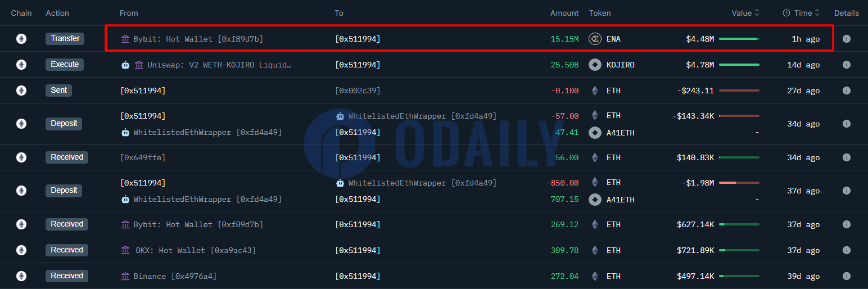Click Deposit badge on 34d ago row
Screen dimensions: 868x289
tap(64, 123)
